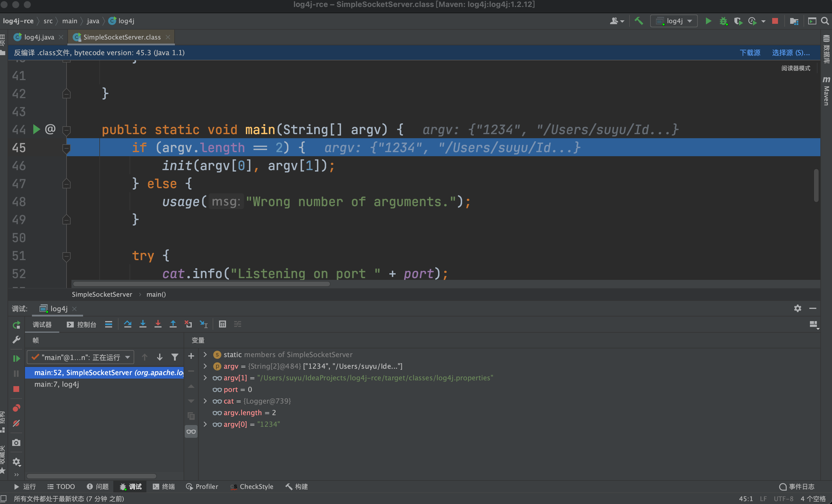
Task: Take a thread dump with camera icon
Action: tap(16, 442)
